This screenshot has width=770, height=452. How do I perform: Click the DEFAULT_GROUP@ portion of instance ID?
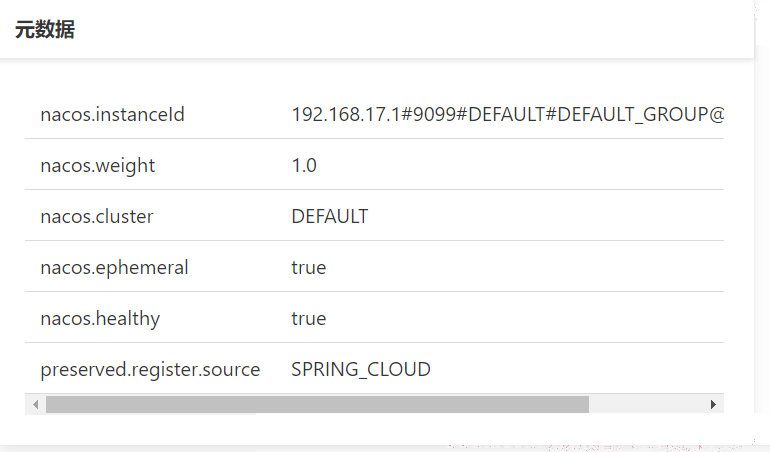pyautogui.click(x=641, y=114)
